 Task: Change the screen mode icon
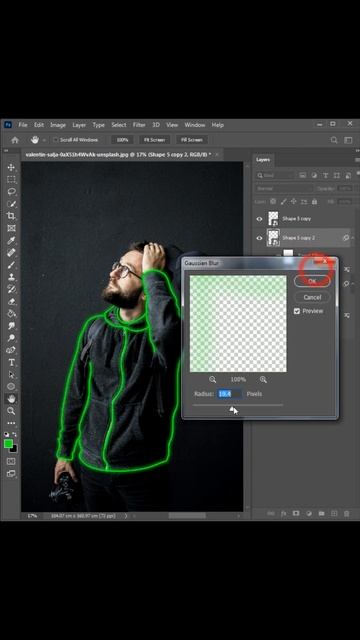click(11, 473)
